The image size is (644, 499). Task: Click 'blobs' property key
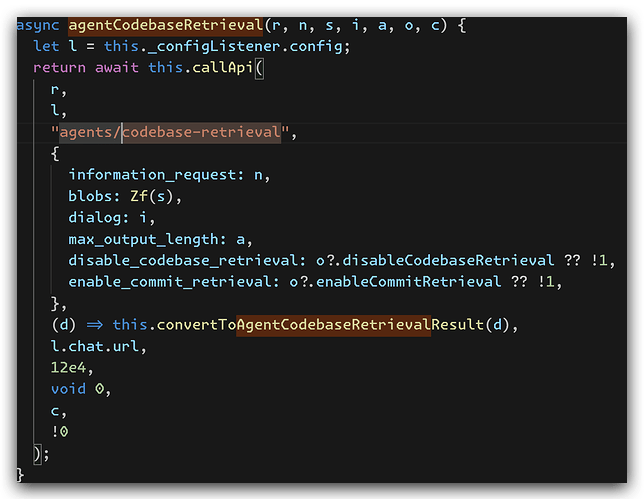coord(90,196)
